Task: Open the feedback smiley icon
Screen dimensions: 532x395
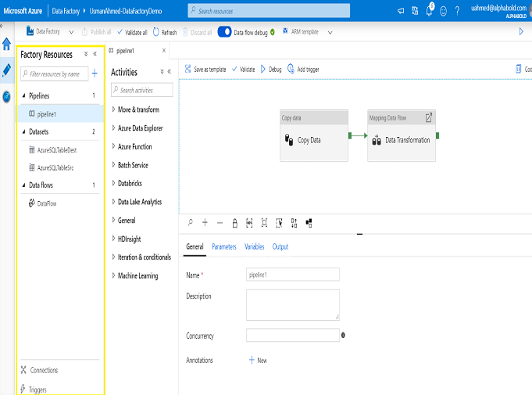Action: 443,11
